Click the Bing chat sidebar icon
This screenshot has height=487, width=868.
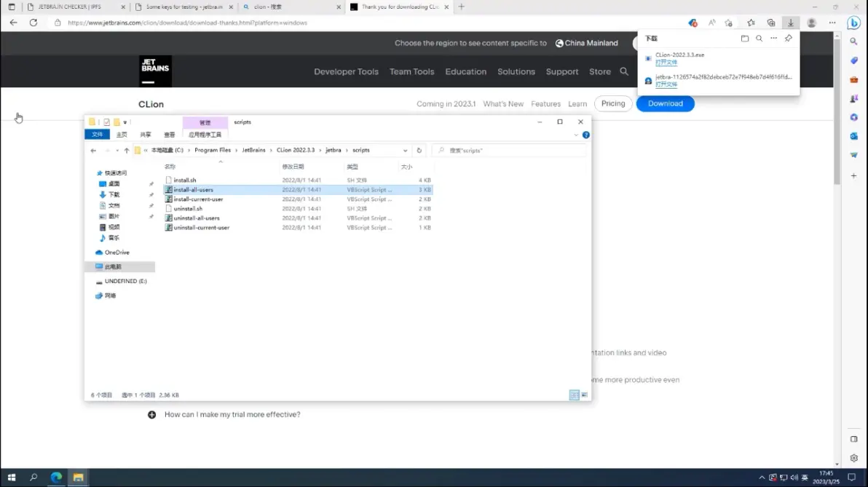tap(854, 23)
